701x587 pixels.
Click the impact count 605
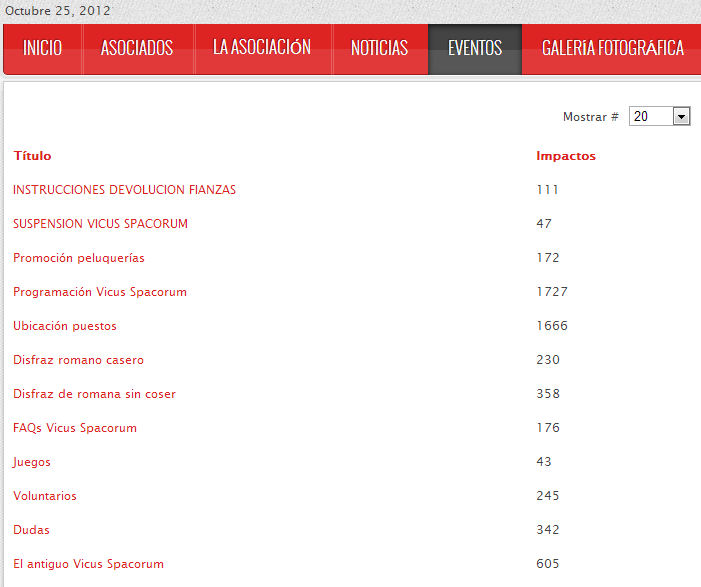pyautogui.click(x=548, y=564)
